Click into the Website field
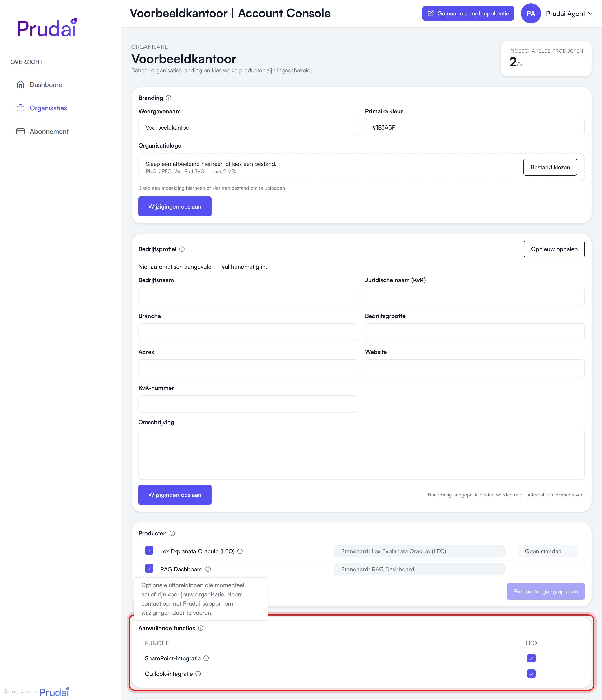 (x=474, y=368)
